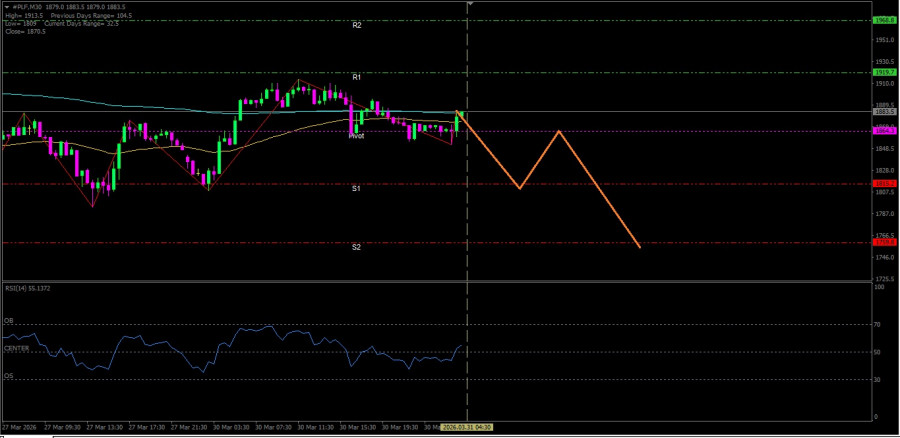Click the R1 resistance level label

pos(356,77)
